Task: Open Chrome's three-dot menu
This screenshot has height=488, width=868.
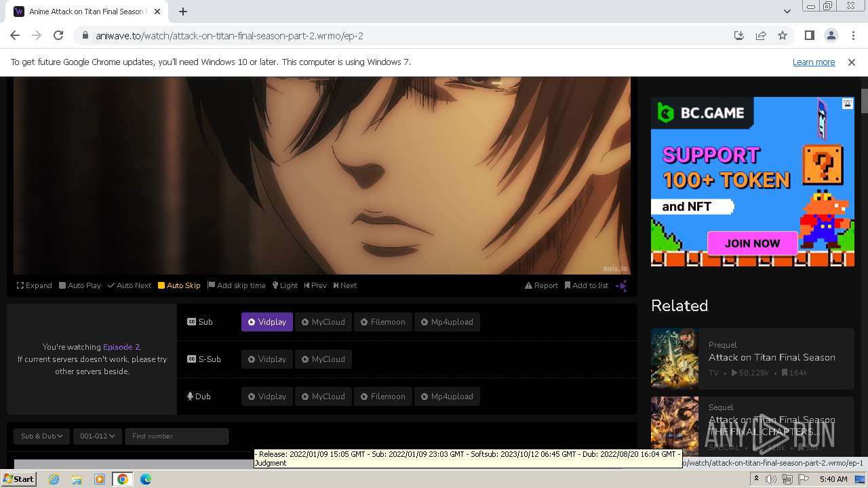Action: (852, 36)
